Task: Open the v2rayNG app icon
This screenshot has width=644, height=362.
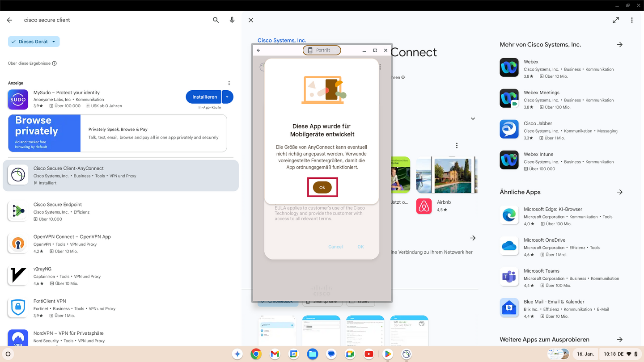Action: (18, 276)
